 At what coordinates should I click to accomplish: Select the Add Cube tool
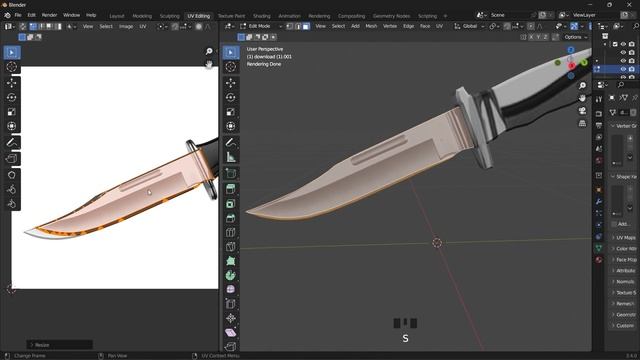click(231, 173)
